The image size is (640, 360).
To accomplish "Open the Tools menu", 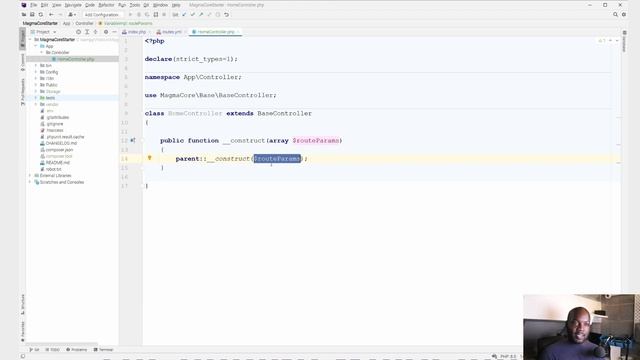I will click(x=135, y=5).
